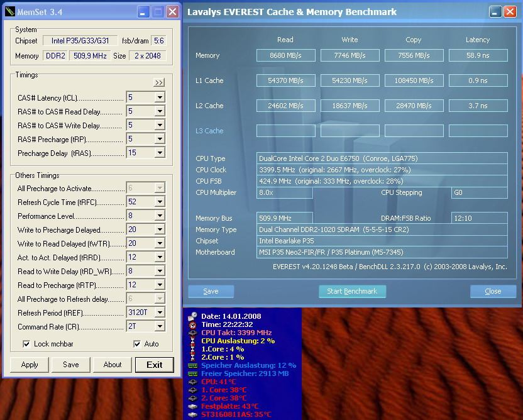Open the Refresh Period (tREF) dropdown
Screen dimensions: 523x420
coord(160,312)
